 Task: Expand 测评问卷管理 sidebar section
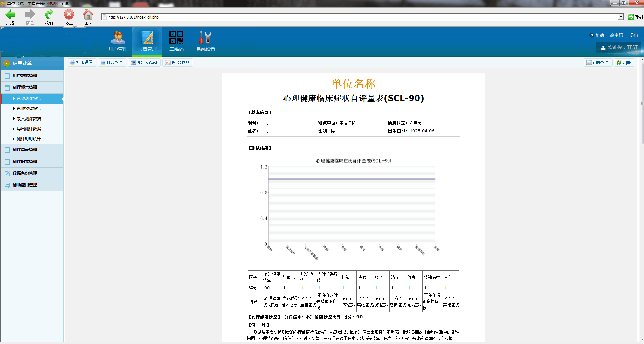(32, 162)
